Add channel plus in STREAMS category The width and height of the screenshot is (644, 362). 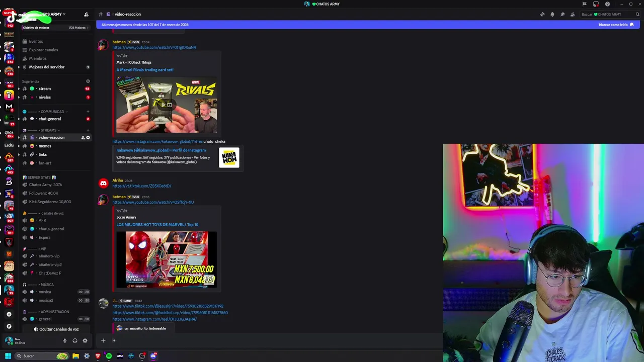88,130
